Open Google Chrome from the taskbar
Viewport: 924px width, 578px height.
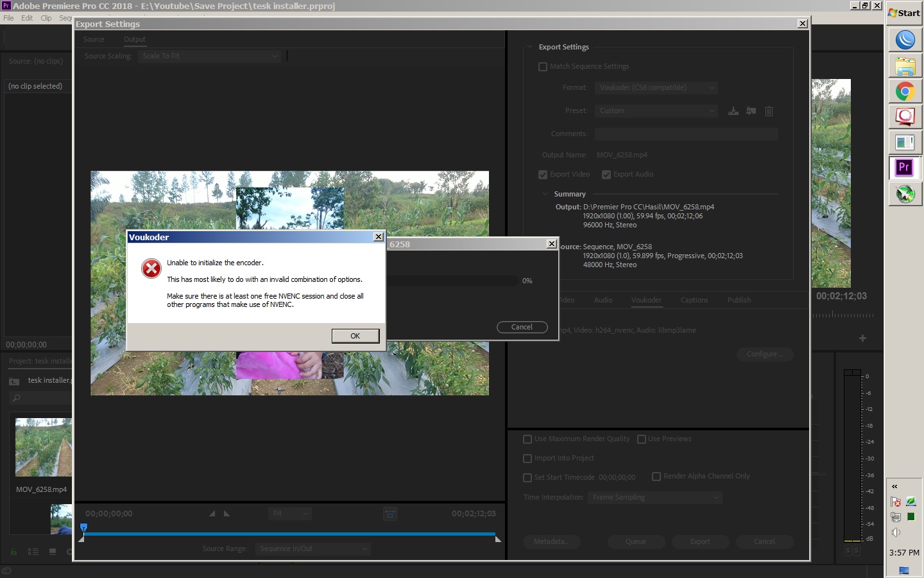[905, 91]
